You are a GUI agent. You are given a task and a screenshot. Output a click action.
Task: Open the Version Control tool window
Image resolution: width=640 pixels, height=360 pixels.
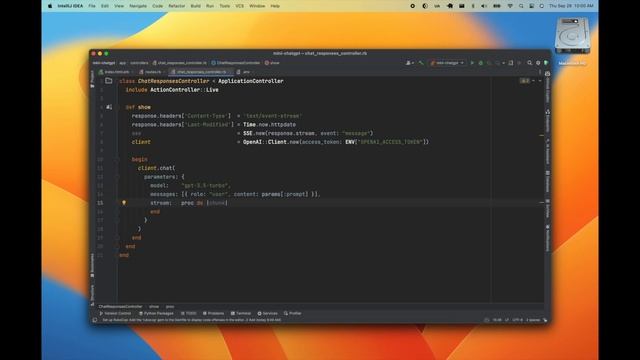click(x=115, y=313)
